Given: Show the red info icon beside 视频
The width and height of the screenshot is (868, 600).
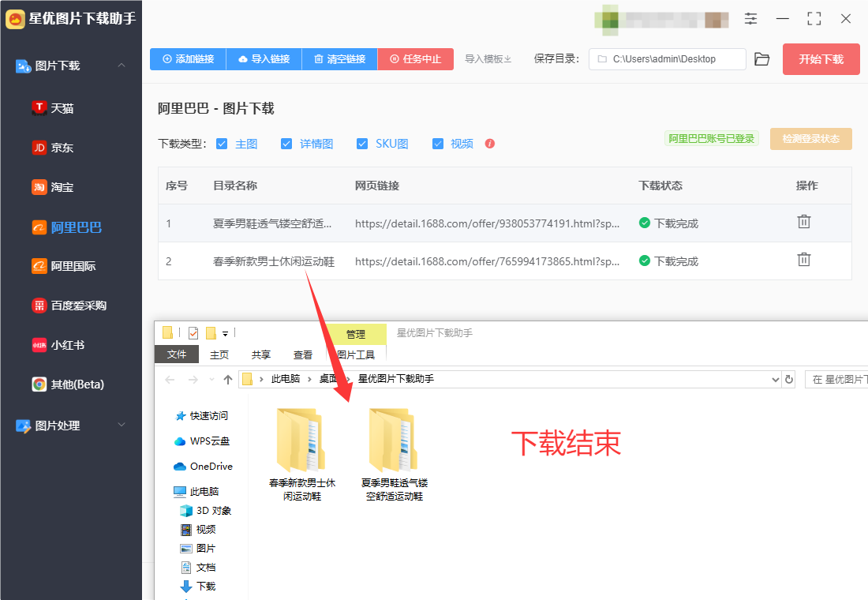Looking at the screenshot, I should (x=490, y=144).
